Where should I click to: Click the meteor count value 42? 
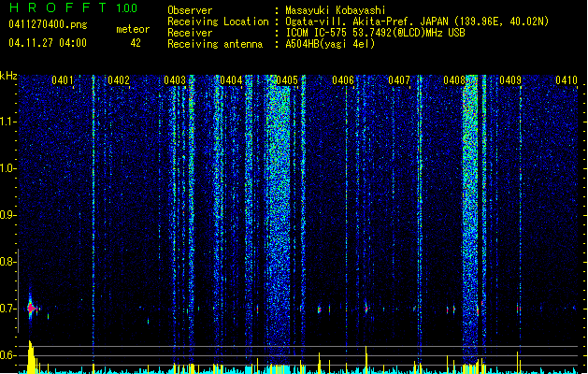pos(136,43)
